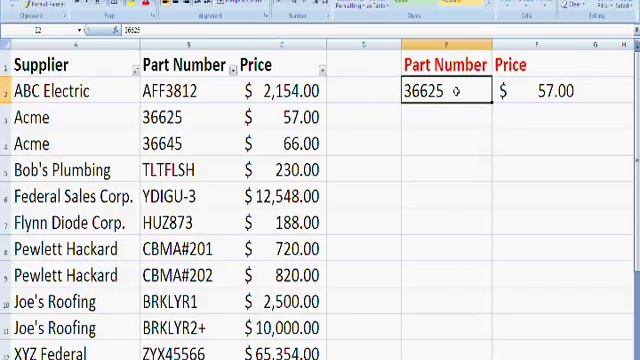640x360 pixels.
Task: Select column D header
Action: [364, 44]
